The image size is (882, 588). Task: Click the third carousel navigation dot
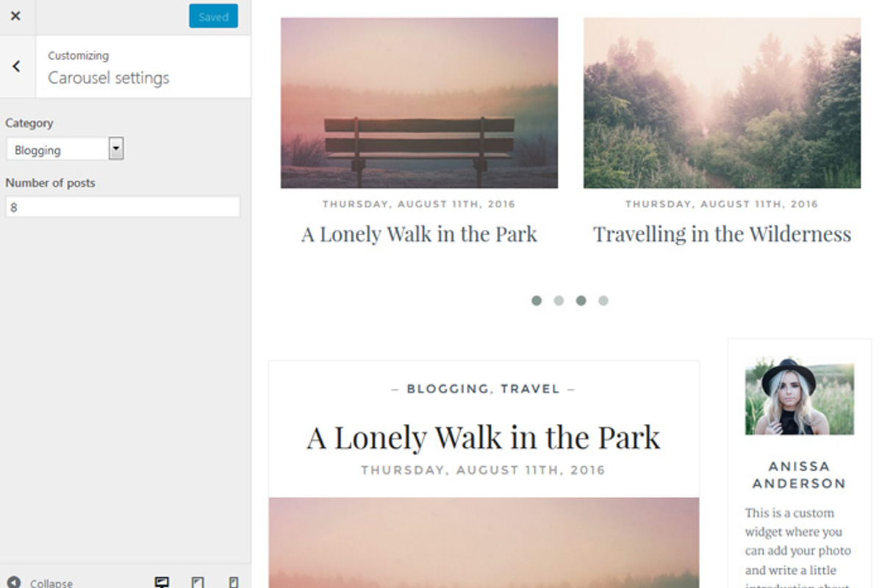[581, 301]
